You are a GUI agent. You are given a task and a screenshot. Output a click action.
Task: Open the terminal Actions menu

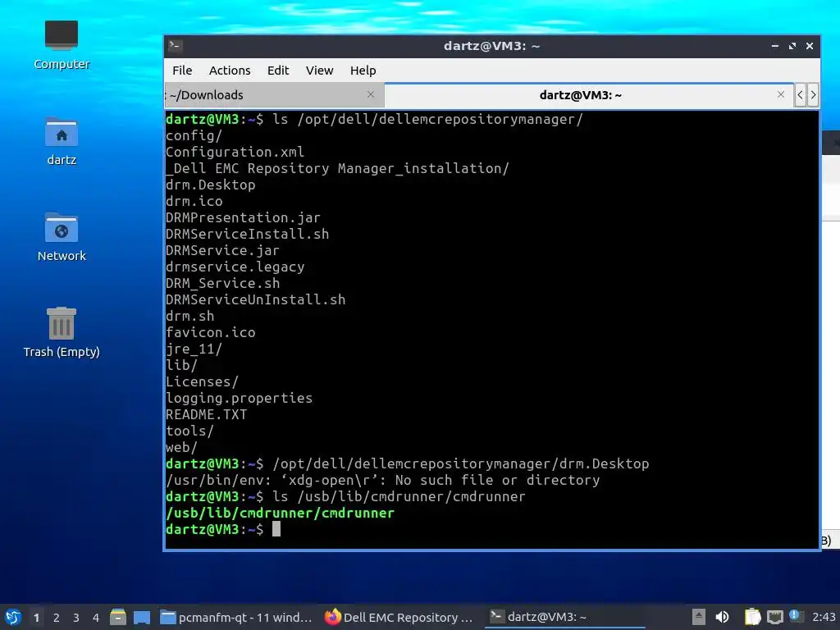click(230, 71)
